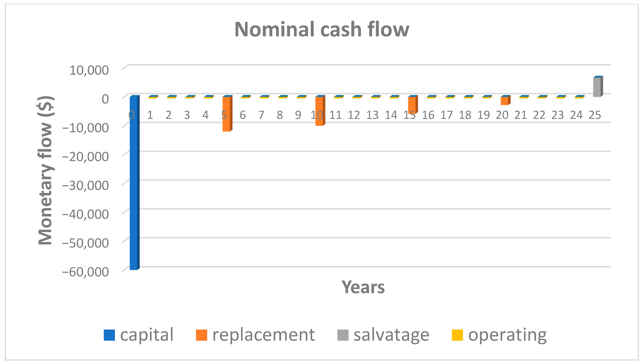
Task: Click the gray salvage bar at year 25
Action: [597, 87]
